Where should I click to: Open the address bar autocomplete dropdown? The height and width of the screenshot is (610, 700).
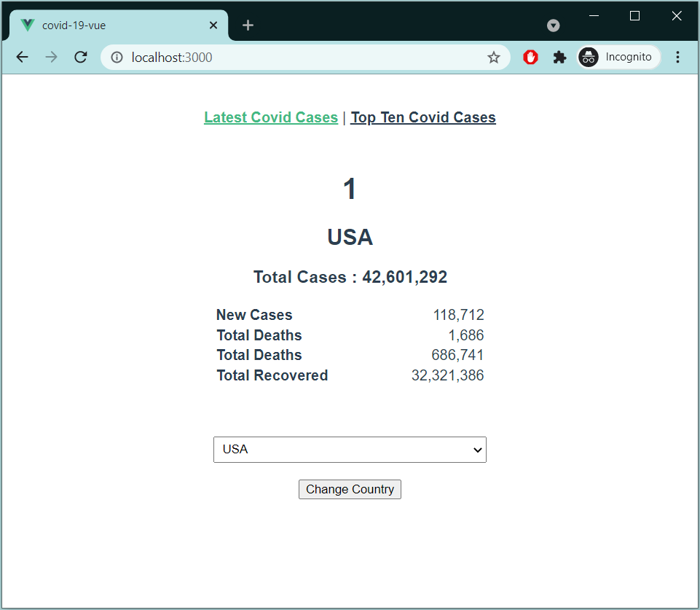(291, 57)
